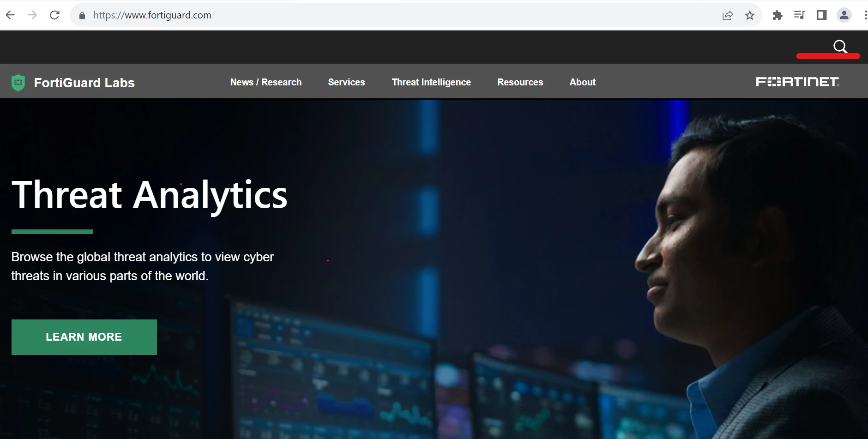Click the share page icon in address bar
The height and width of the screenshot is (439, 868).
pos(728,15)
